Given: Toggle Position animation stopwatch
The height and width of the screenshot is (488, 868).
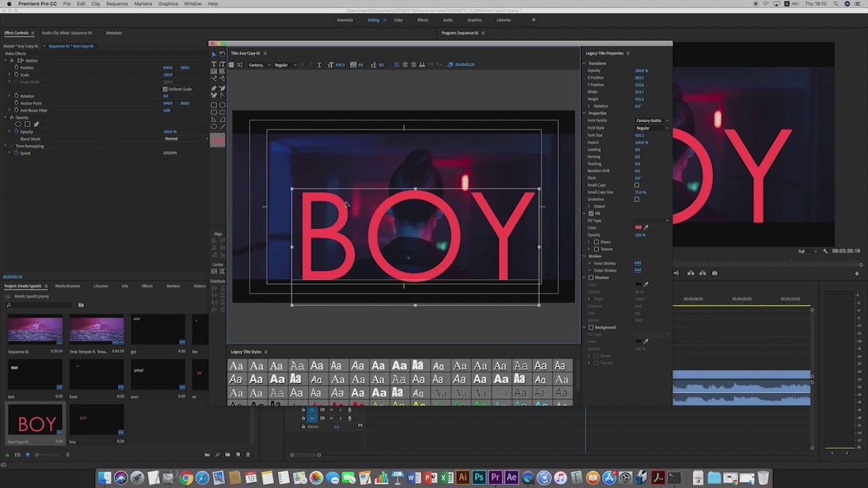Looking at the screenshot, I should pyautogui.click(x=17, y=68).
